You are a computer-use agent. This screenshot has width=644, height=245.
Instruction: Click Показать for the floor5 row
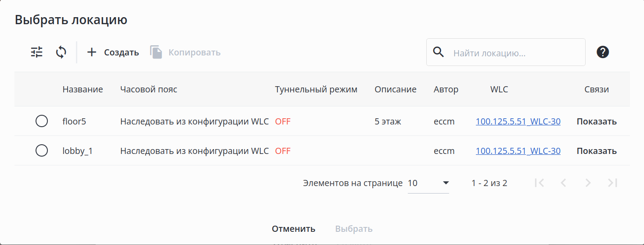[x=597, y=121]
